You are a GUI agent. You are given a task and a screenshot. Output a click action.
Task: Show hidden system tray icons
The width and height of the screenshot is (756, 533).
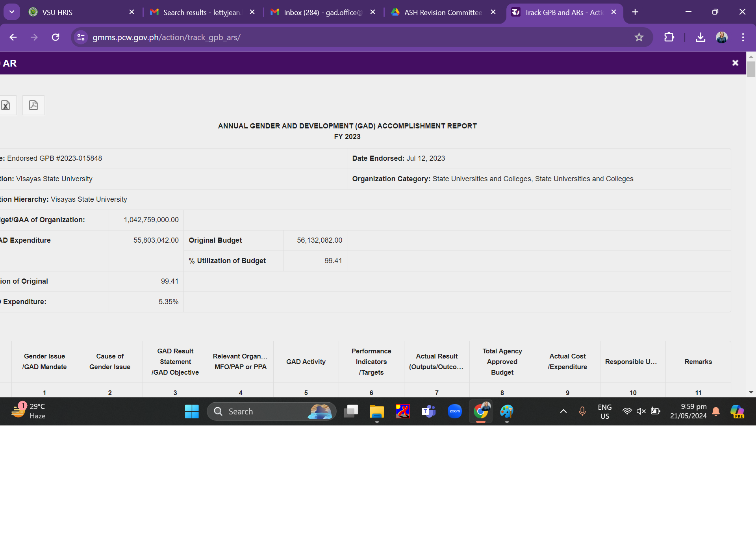click(x=563, y=411)
